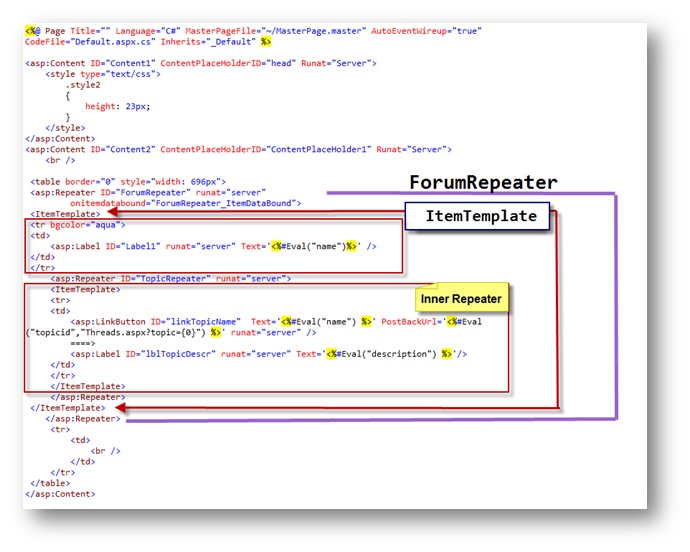
Task: Click the <style type="text/css"> line
Action: click(103, 74)
